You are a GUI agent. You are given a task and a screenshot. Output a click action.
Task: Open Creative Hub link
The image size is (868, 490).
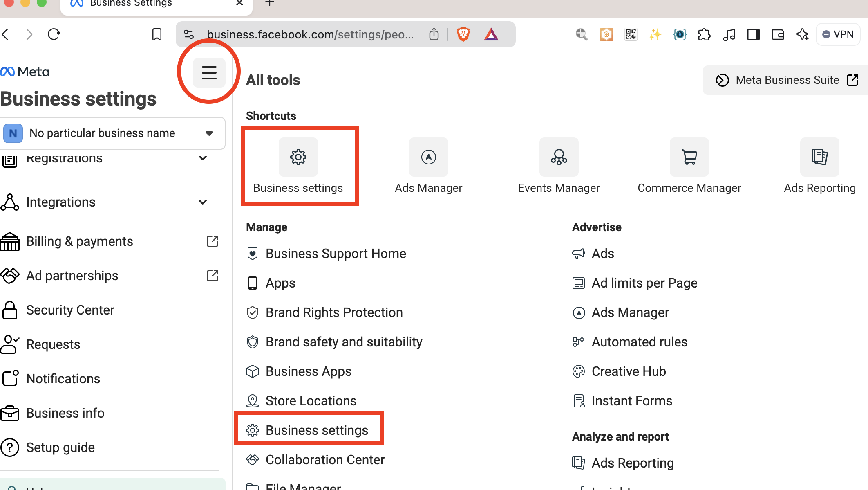(x=629, y=371)
